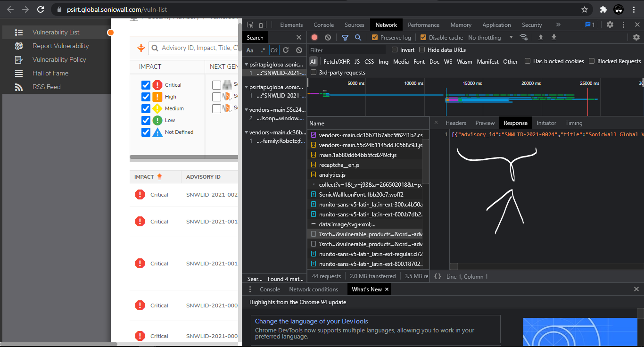Open the Headers tab of the request
The width and height of the screenshot is (644, 347).
click(x=456, y=123)
